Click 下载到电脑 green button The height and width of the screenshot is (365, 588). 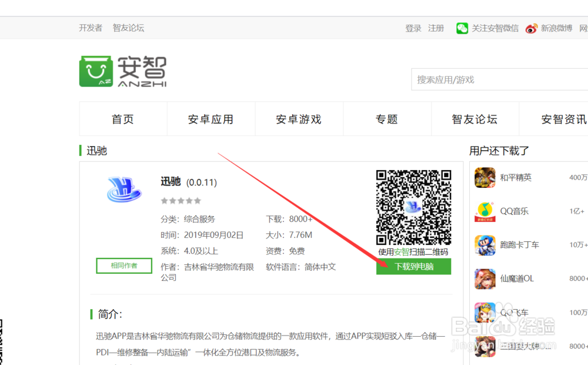point(413,266)
